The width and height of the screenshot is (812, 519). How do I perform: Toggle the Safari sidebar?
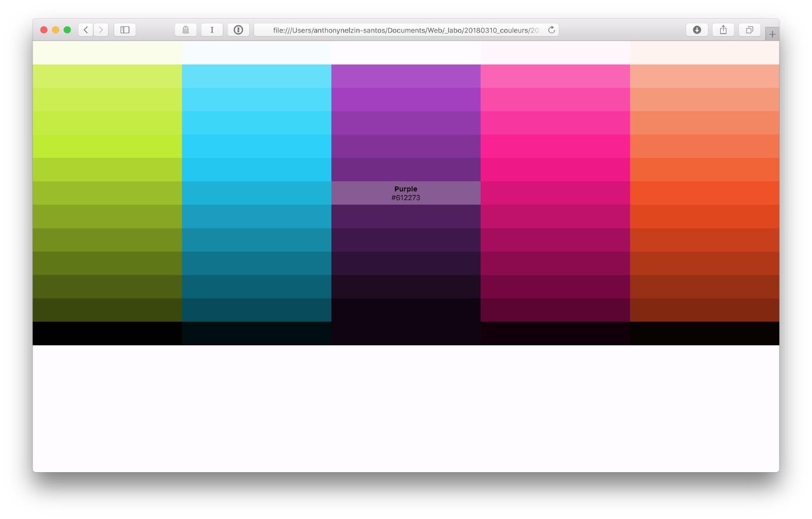point(125,30)
